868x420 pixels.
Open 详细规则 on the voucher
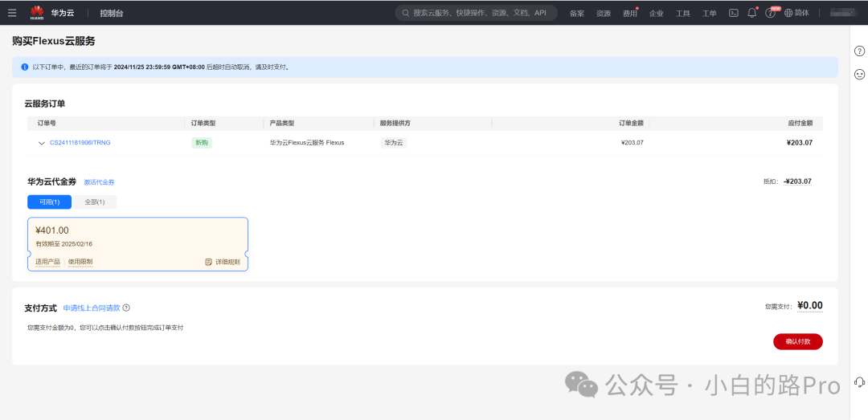223,262
